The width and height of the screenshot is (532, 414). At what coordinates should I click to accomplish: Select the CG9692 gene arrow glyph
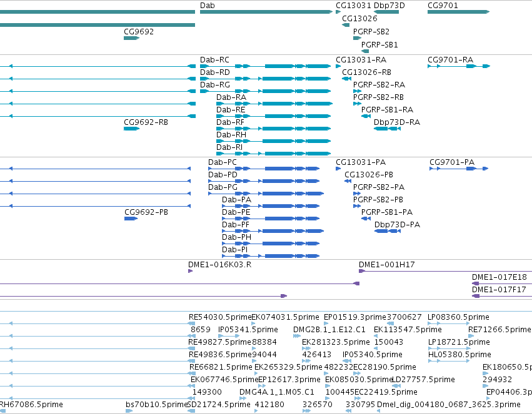coord(132,38)
